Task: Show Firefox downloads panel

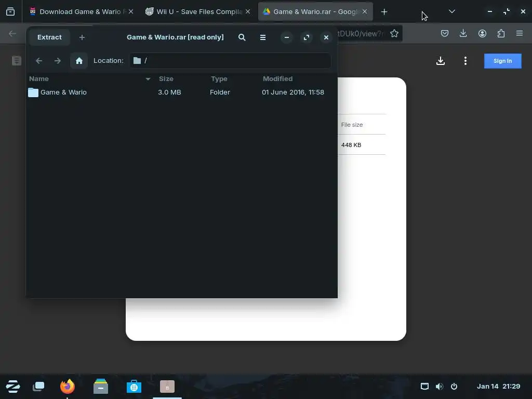Action: (463, 33)
